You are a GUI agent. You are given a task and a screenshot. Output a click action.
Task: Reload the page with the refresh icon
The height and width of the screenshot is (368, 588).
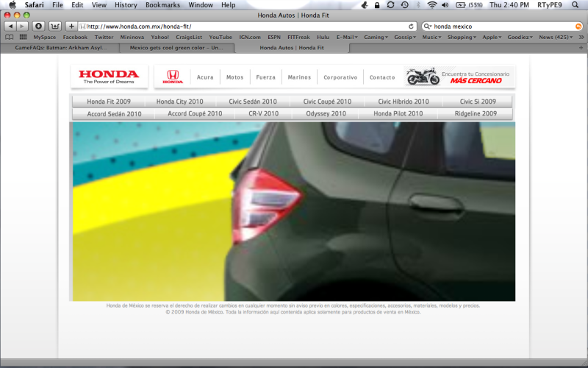(x=411, y=26)
